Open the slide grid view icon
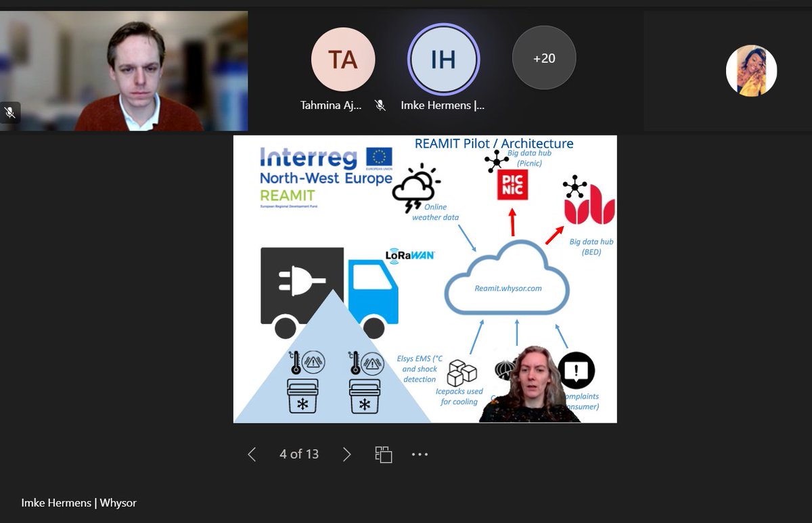This screenshot has width=812, height=523. [x=384, y=455]
